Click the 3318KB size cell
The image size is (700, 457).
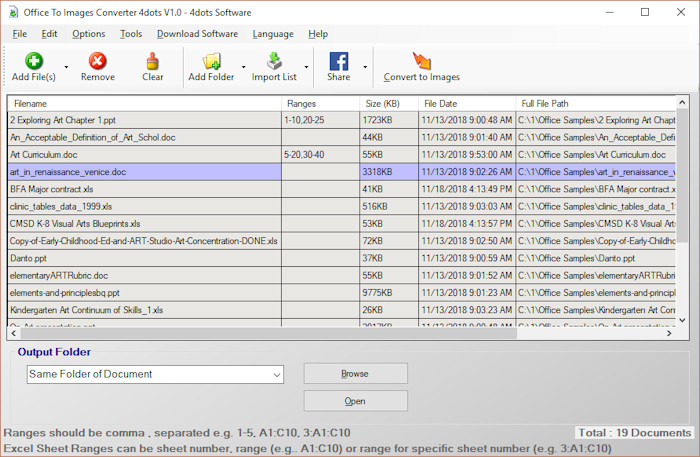coord(388,172)
